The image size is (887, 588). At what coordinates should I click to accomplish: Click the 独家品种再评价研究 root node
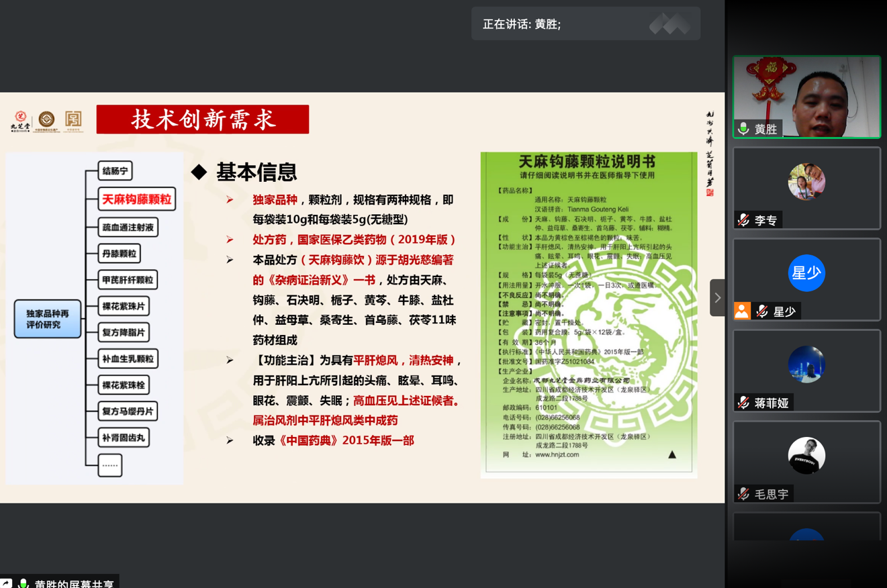(x=48, y=319)
